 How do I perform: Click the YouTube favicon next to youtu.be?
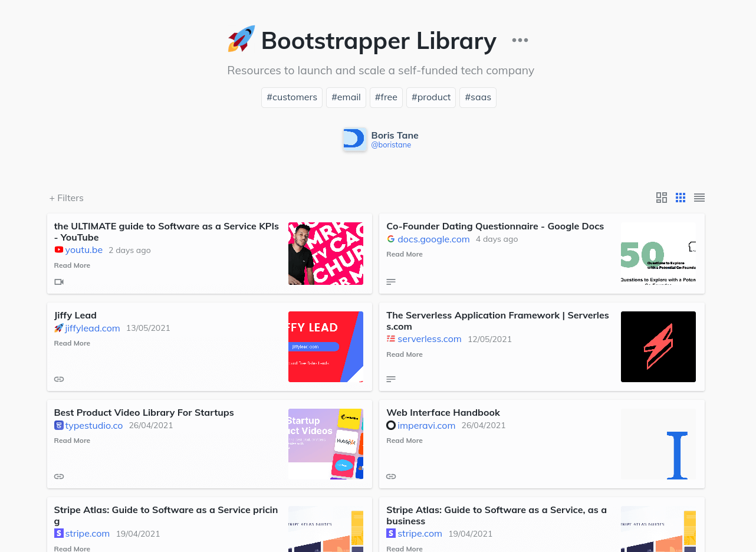[x=59, y=250]
